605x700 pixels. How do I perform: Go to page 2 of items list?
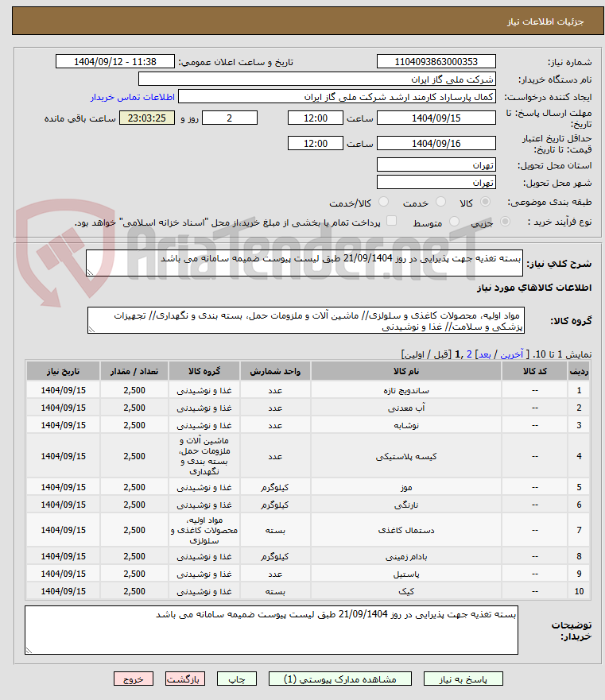point(469,354)
